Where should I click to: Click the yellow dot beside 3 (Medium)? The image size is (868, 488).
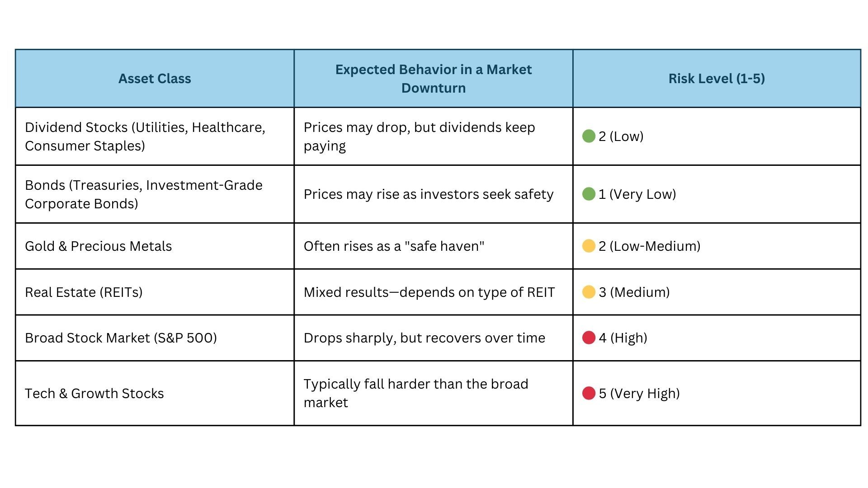coord(589,292)
